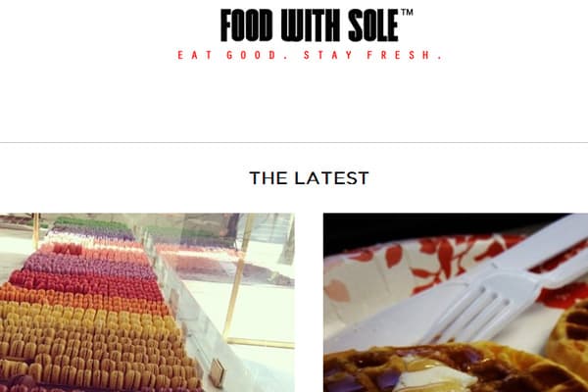
Task: Click the word FOOD in the logo
Action: coord(246,25)
